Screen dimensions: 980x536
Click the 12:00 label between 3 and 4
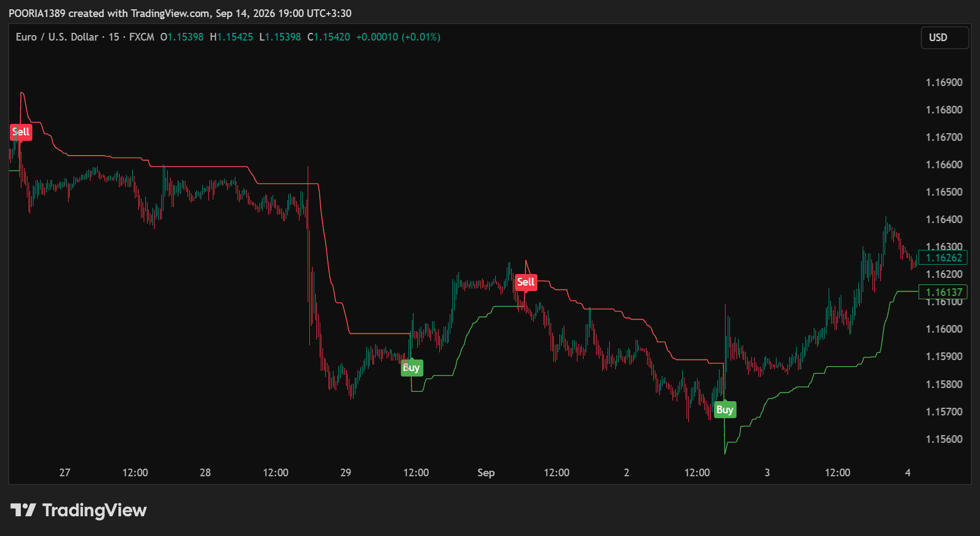(x=837, y=472)
